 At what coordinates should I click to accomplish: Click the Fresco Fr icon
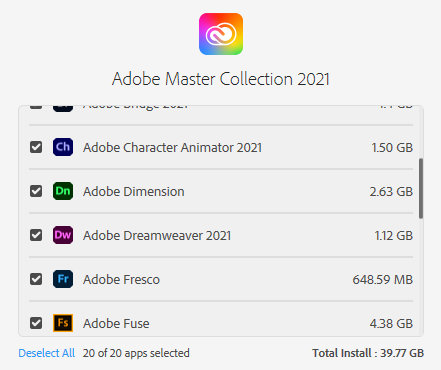[x=63, y=279]
